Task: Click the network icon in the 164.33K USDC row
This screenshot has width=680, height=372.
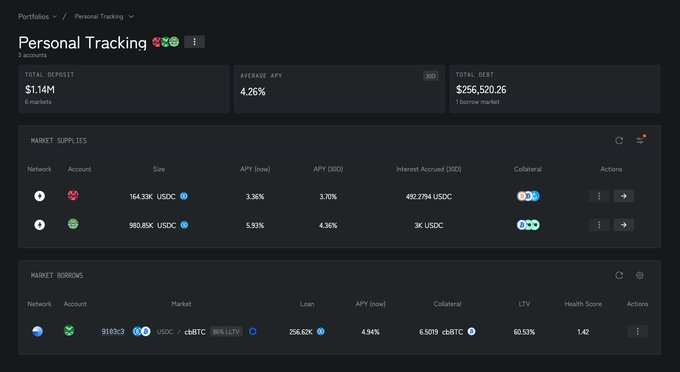Action: pos(39,196)
